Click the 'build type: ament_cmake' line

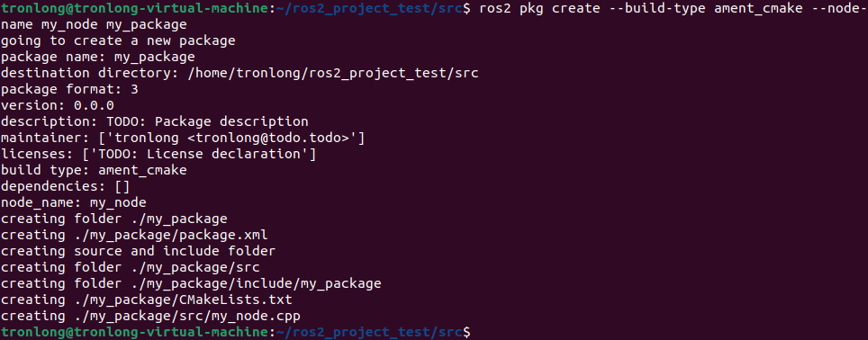[x=94, y=170]
